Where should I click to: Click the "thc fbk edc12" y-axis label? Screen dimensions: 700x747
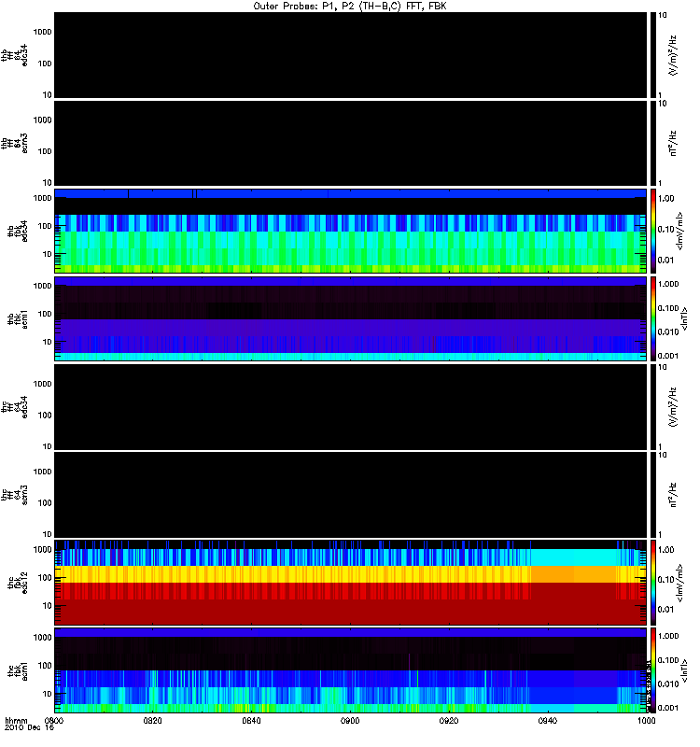pyautogui.click(x=18, y=582)
